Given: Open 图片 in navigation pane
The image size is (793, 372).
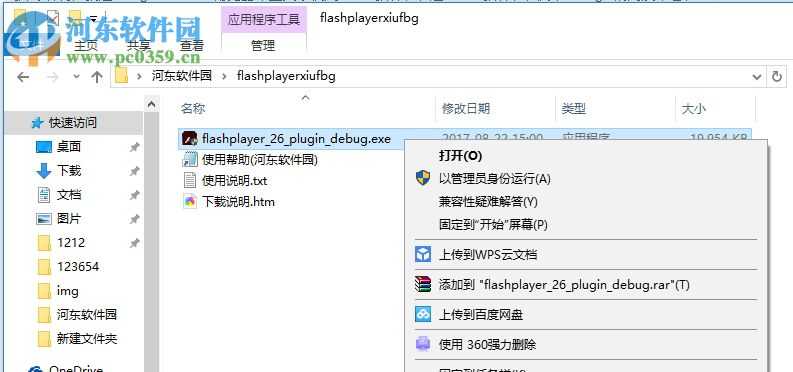Looking at the screenshot, I should pyautogui.click(x=69, y=219).
